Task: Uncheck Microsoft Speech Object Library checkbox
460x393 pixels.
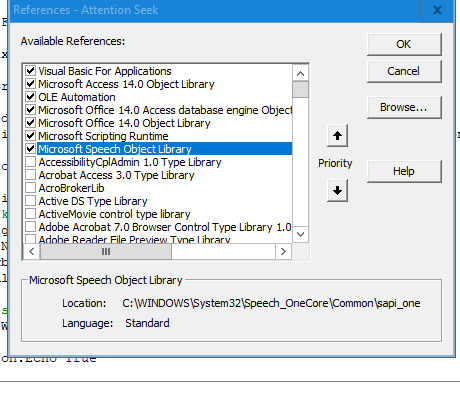Action: [30, 149]
